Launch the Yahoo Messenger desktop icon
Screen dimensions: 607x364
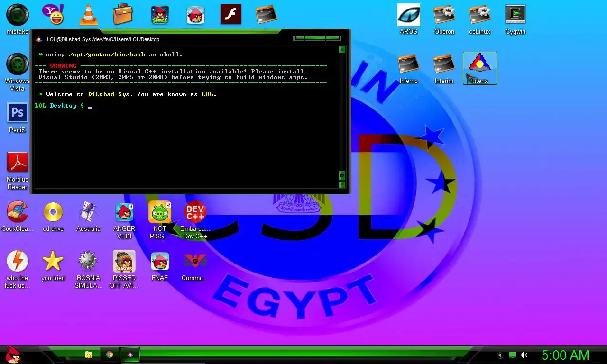click(53, 14)
